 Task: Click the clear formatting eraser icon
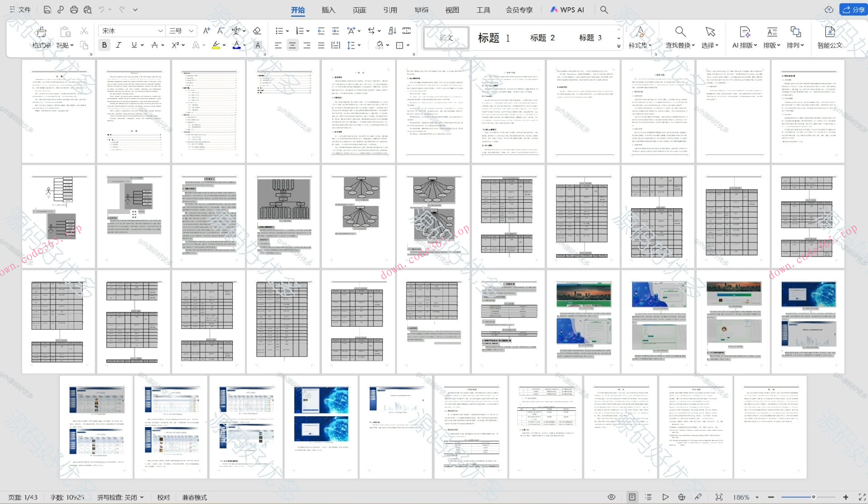257,31
